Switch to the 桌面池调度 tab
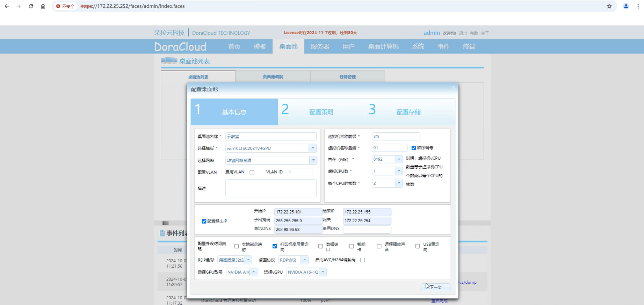The width and height of the screenshot is (644, 305). 273,77
